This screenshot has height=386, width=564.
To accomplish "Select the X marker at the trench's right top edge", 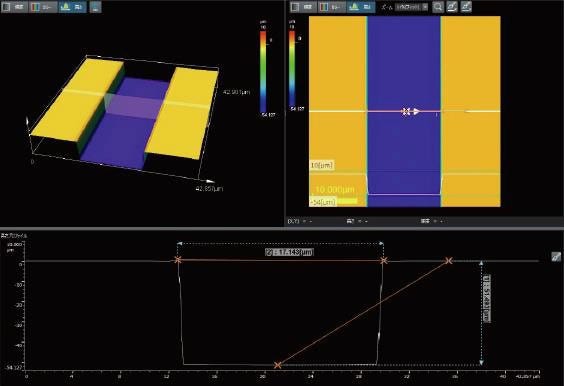I will pos(384,260).
